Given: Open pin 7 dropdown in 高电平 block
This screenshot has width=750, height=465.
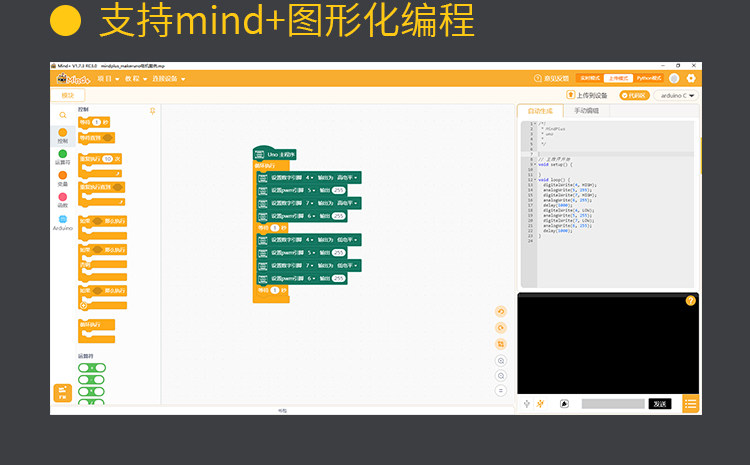Looking at the screenshot, I should [309, 203].
